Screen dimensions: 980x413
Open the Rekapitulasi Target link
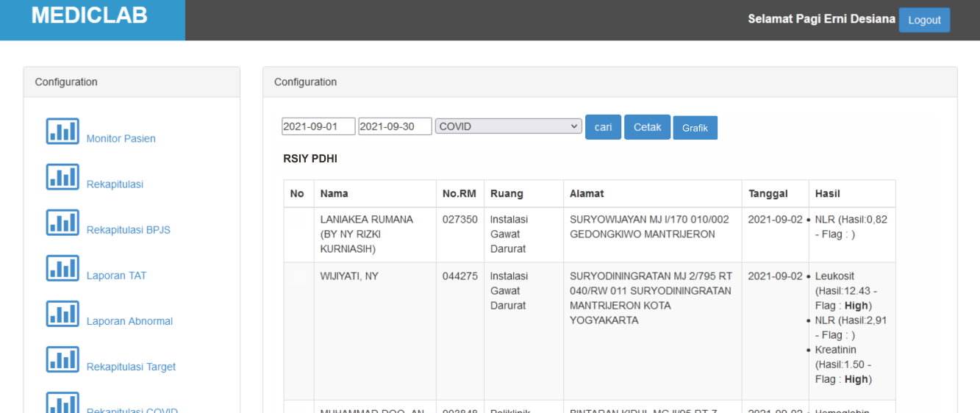[x=131, y=367]
